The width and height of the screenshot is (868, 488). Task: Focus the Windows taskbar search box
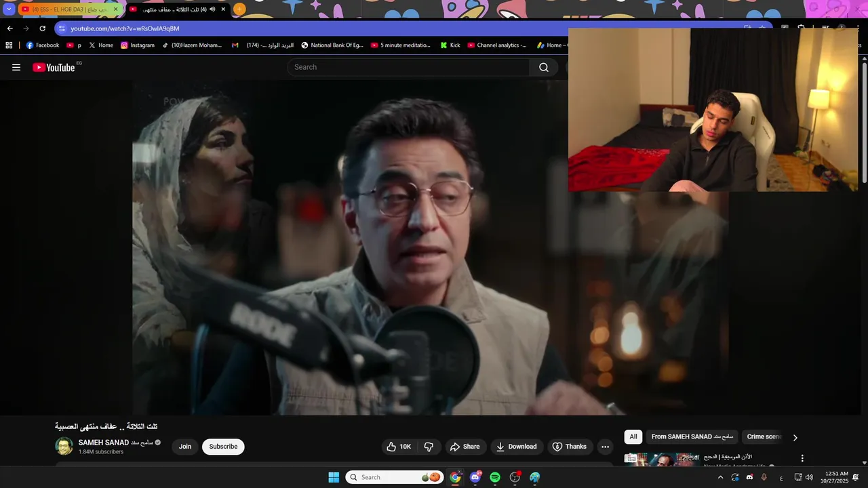[x=395, y=477]
